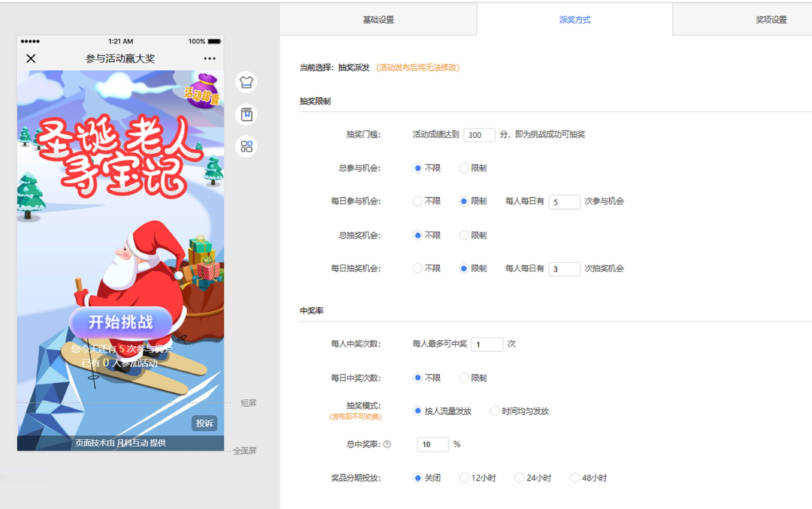This screenshot has width=812, height=509.
Task: Select 限制 for 每日中奖次数
Action: point(464,378)
